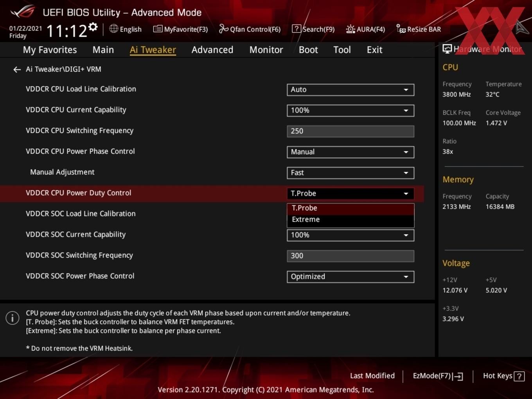Open Manual Adjustment Fast dropdown
The width and height of the screenshot is (532, 399).
point(350,173)
